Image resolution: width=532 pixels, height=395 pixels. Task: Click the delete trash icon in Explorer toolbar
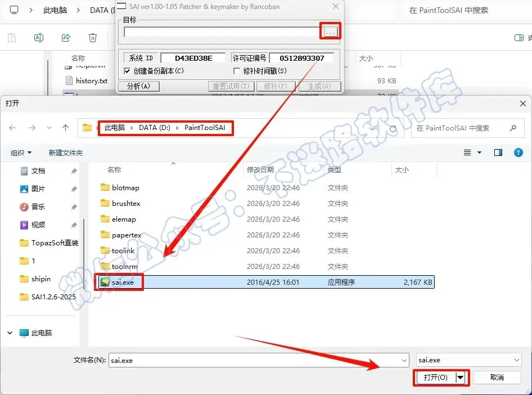93,37
